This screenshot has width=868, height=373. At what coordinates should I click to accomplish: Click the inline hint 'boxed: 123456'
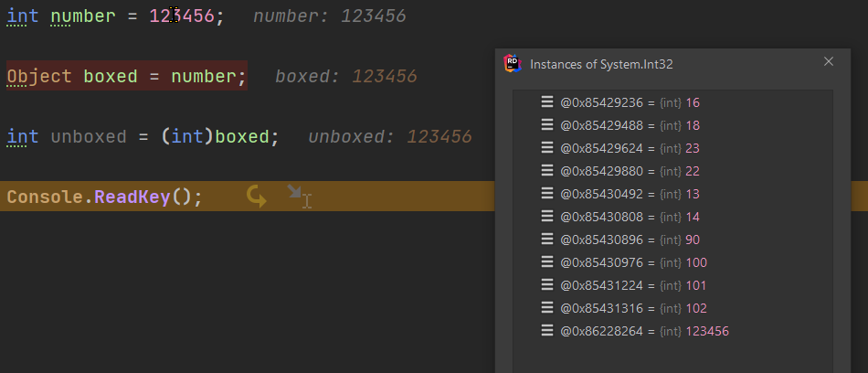(x=345, y=77)
